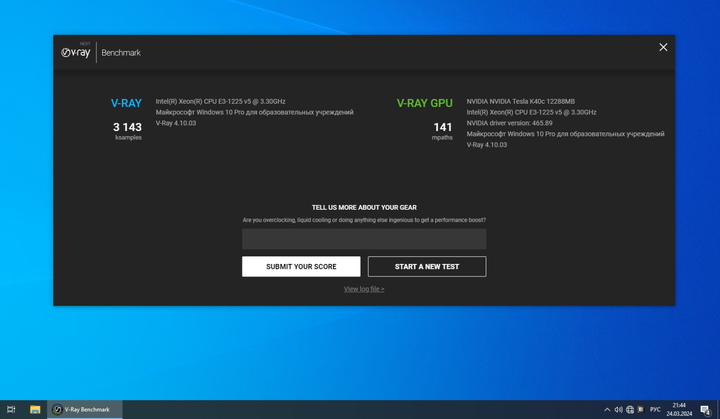Show hidden system tray icons
This screenshot has width=720, height=419.
tap(607, 409)
